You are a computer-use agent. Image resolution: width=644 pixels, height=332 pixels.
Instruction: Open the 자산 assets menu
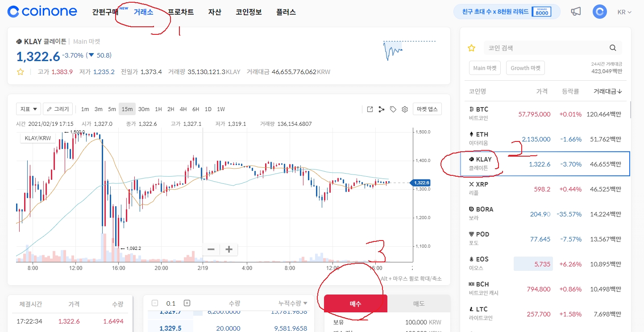pyautogui.click(x=215, y=12)
